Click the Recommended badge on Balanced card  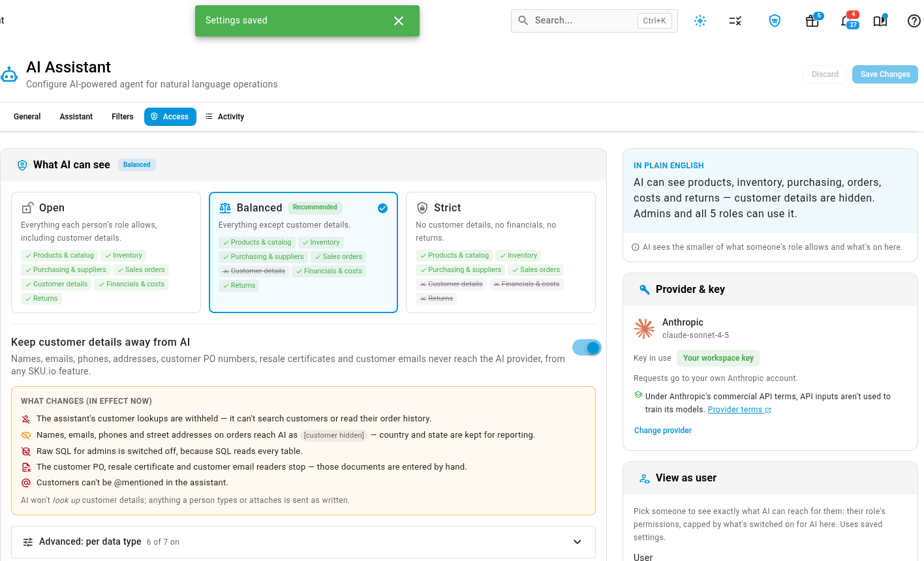[315, 207]
